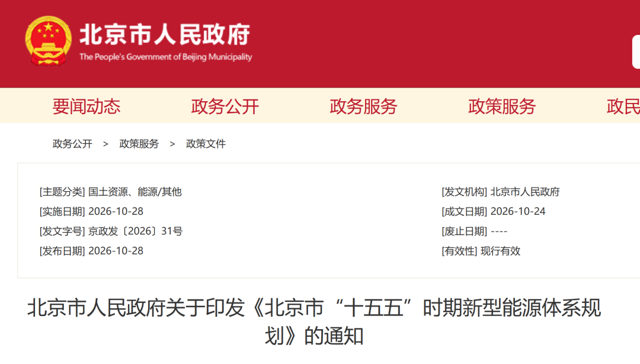
Task: Open the 政策服务 navigation tab
Action: point(502,107)
